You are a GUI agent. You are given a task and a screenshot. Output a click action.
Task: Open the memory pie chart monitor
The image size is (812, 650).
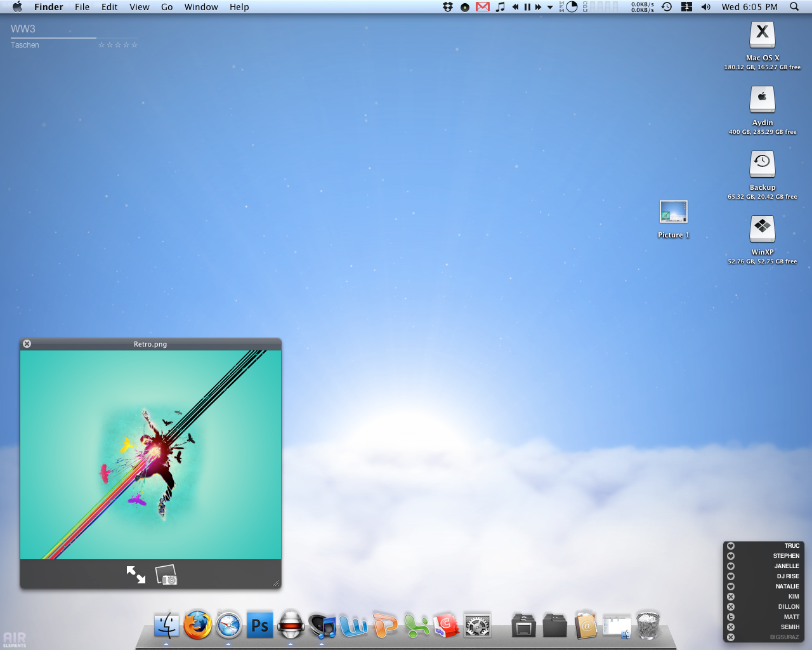[572, 7]
